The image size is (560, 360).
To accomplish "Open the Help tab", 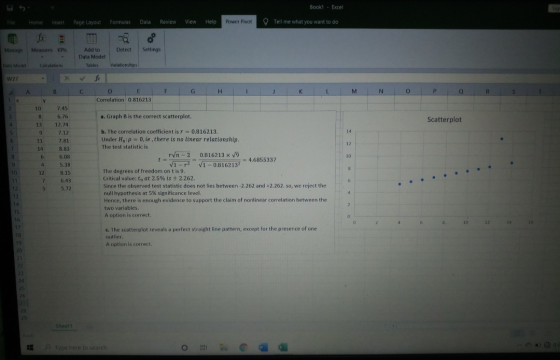I will 211,22.
